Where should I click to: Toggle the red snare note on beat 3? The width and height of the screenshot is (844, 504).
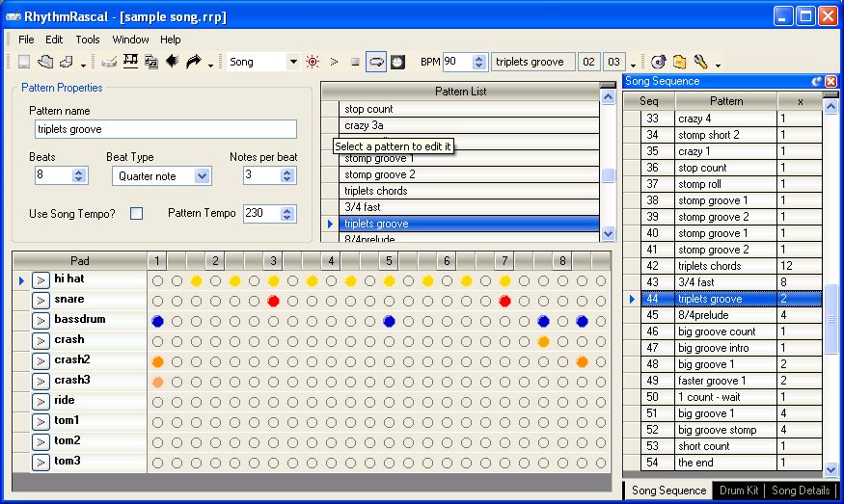pos(273,301)
